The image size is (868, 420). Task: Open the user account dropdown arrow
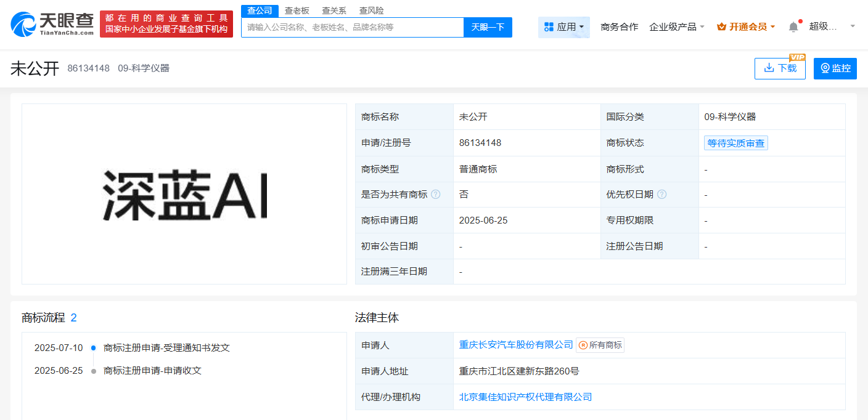(853, 26)
